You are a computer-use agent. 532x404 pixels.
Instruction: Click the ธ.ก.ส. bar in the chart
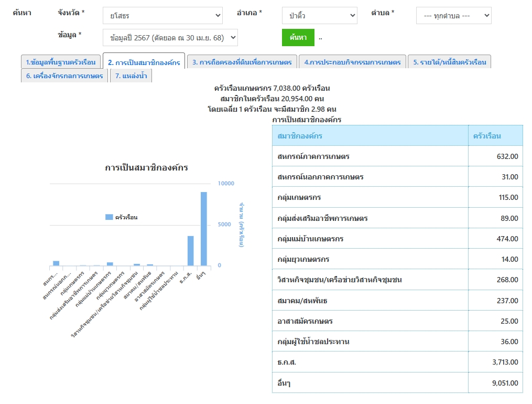(191, 252)
